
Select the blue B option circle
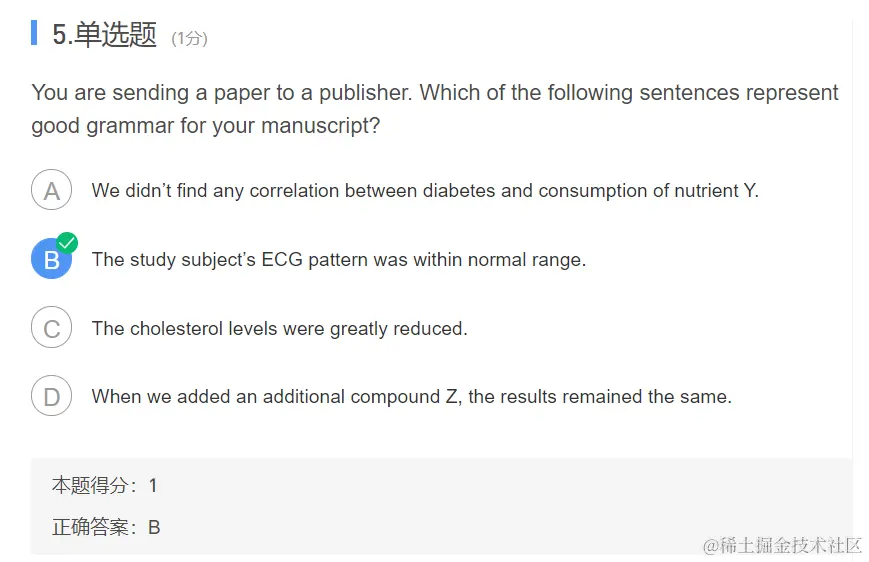click(x=52, y=258)
